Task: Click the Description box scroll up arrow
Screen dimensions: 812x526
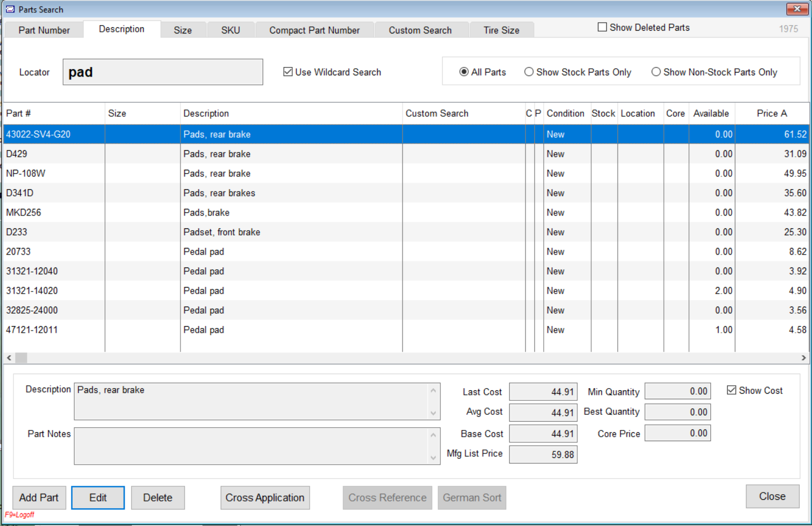Action: [433, 390]
